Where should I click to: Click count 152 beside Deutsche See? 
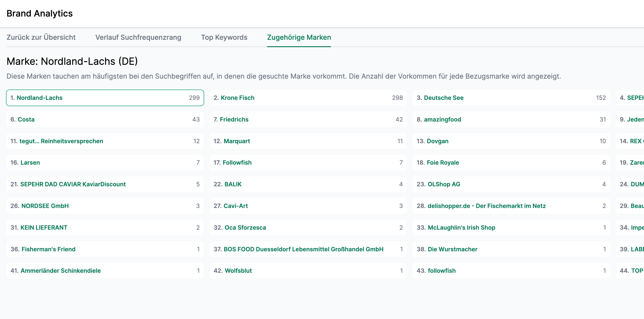(601, 98)
